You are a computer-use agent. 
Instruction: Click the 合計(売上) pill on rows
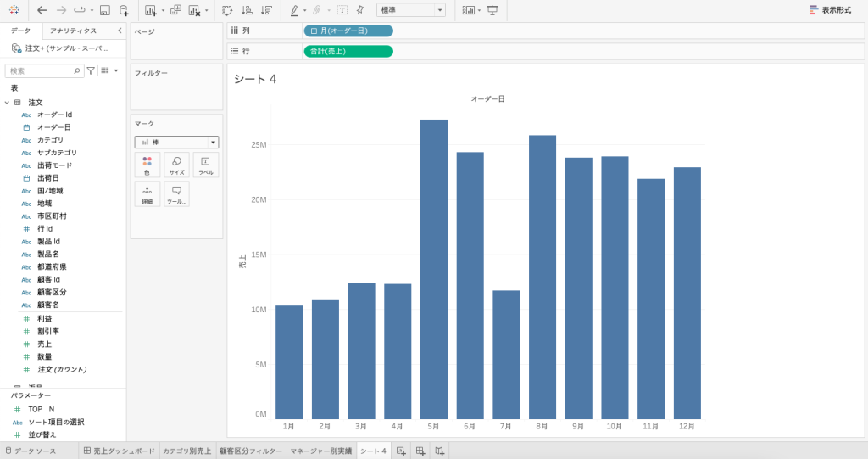348,51
